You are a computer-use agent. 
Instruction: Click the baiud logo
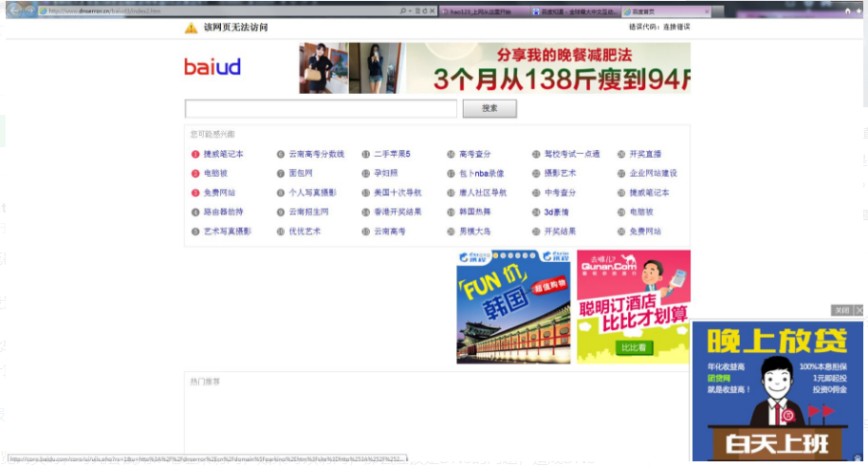point(212,66)
